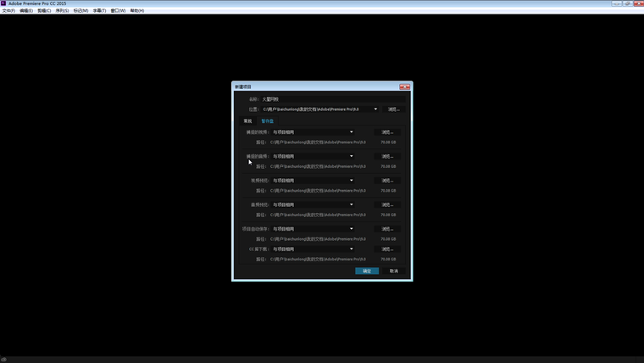Open the 帮助(H) menu

136,11
